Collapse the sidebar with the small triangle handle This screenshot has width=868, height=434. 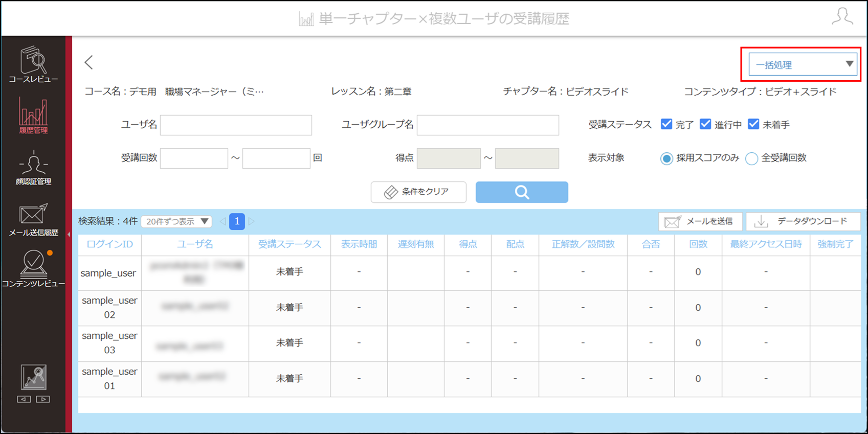pyautogui.click(x=69, y=235)
